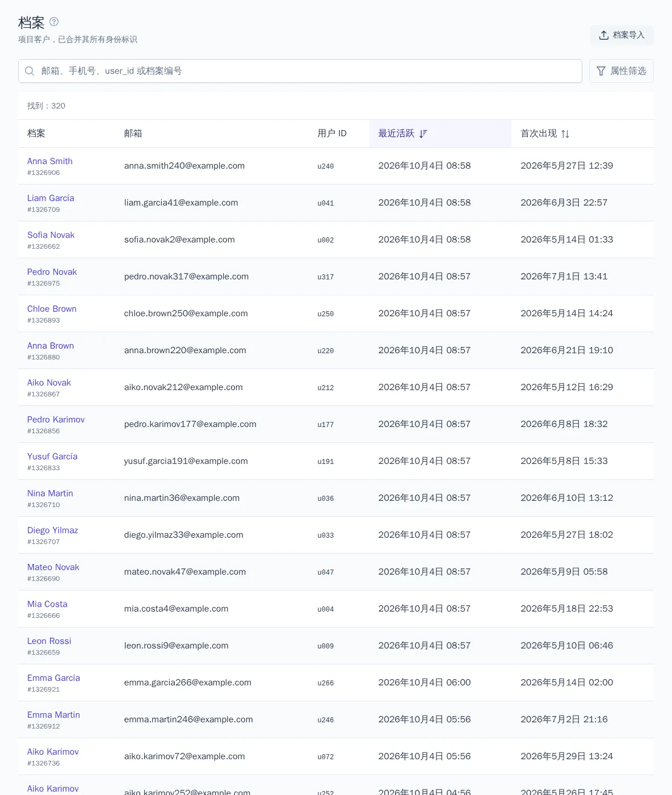
Task: Click the help question mark icon beside 档案
Action: tap(54, 22)
